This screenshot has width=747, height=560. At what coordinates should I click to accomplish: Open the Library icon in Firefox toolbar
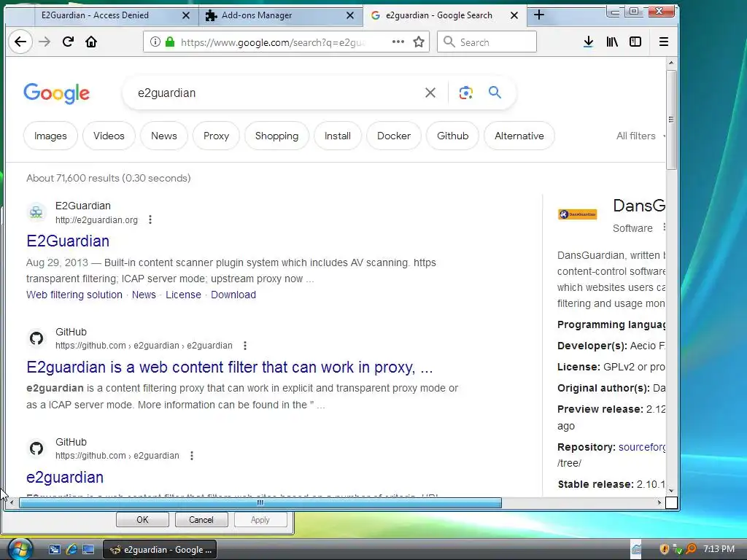(612, 42)
